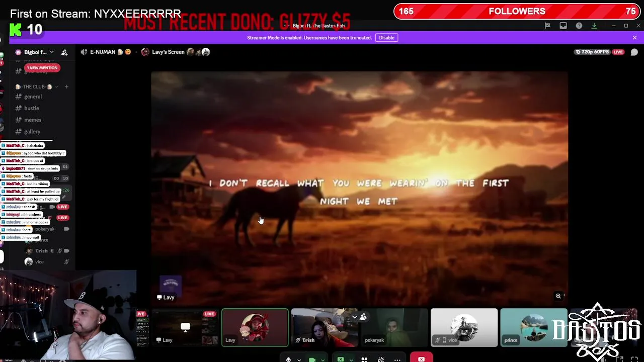644x362 pixels.
Task: Click the pop-out icon in the lower right corner
Action: (620, 358)
